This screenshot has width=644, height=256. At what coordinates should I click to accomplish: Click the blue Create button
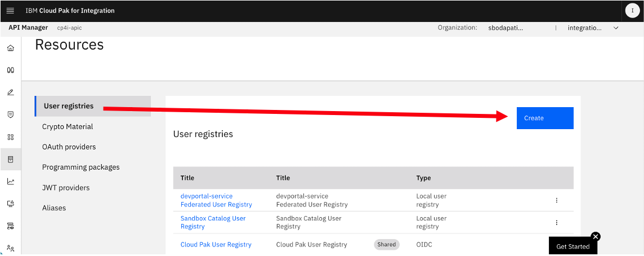click(545, 118)
